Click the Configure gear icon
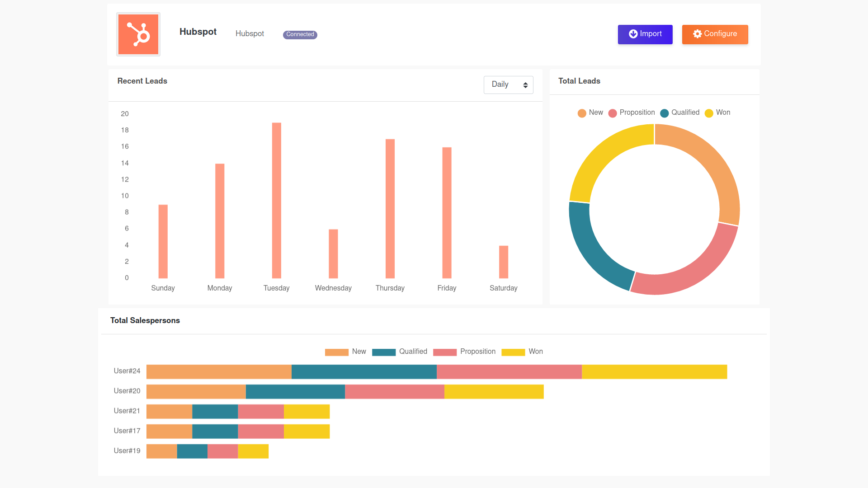 (697, 34)
